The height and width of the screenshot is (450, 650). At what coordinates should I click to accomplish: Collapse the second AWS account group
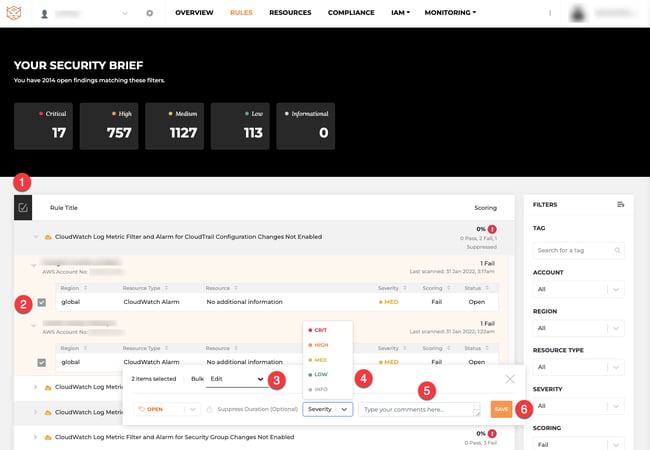[34, 326]
